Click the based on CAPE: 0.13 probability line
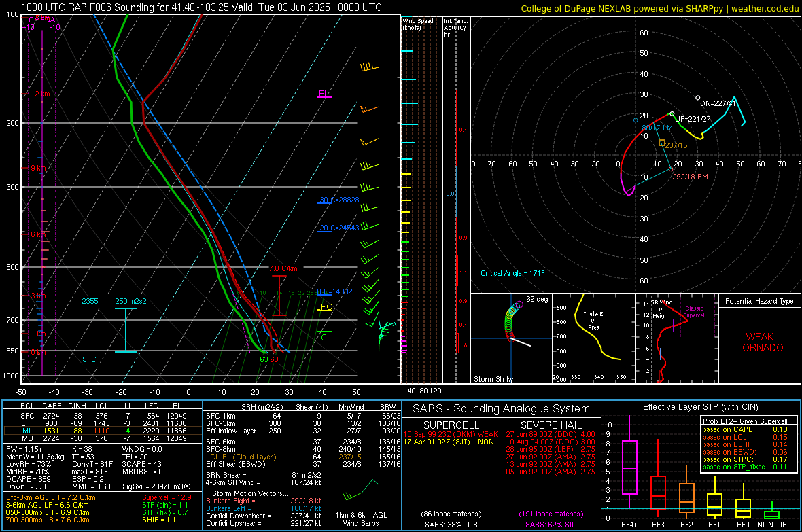 (x=745, y=429)
